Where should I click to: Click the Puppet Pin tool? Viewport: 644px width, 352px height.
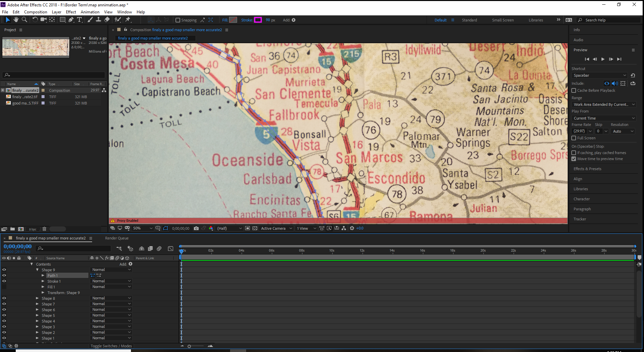point(128,20)
